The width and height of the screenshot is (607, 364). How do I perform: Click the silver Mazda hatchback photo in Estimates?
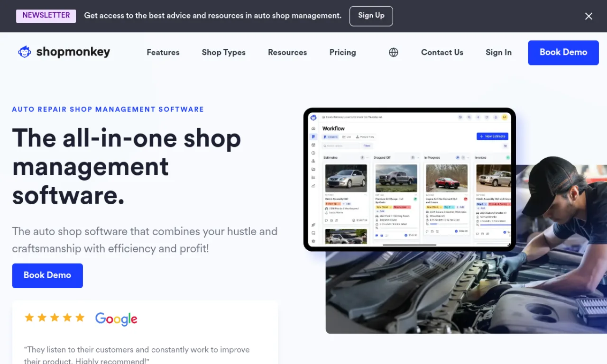point(346,178)
